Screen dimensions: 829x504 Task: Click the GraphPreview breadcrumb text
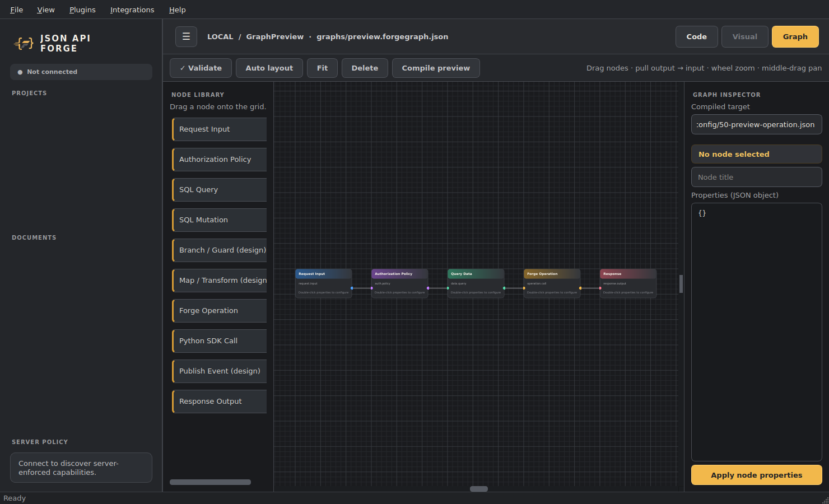pos(274,36)
